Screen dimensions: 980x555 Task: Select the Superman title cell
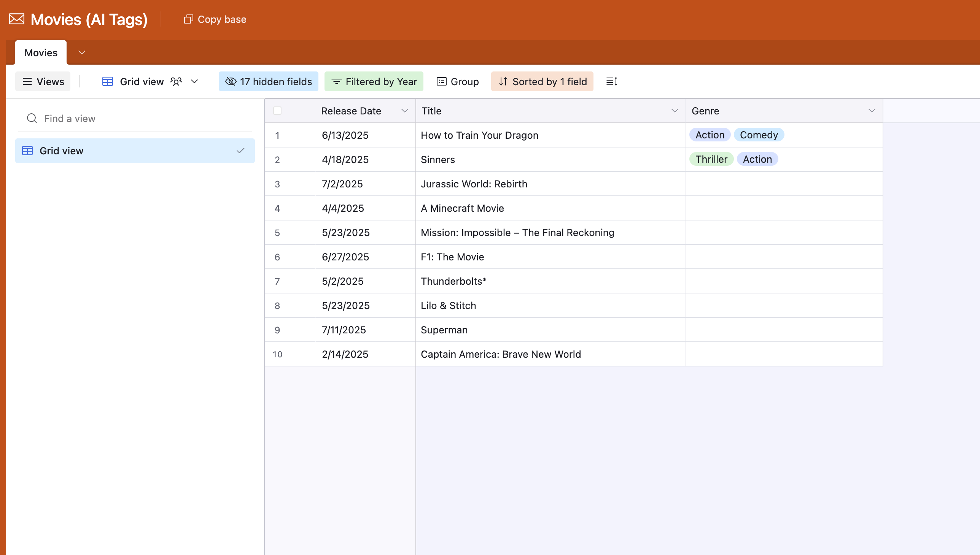pyautogui.click(x=551, y=330)
